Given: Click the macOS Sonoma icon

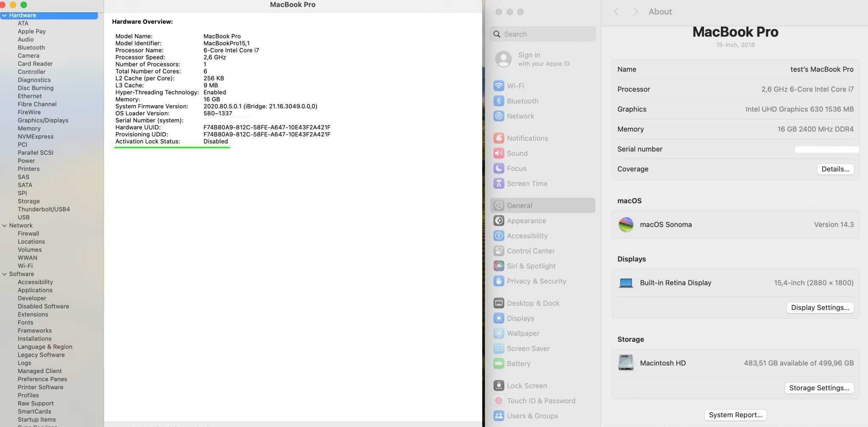Looking at the screenshot, I should [x=626, y=224].
